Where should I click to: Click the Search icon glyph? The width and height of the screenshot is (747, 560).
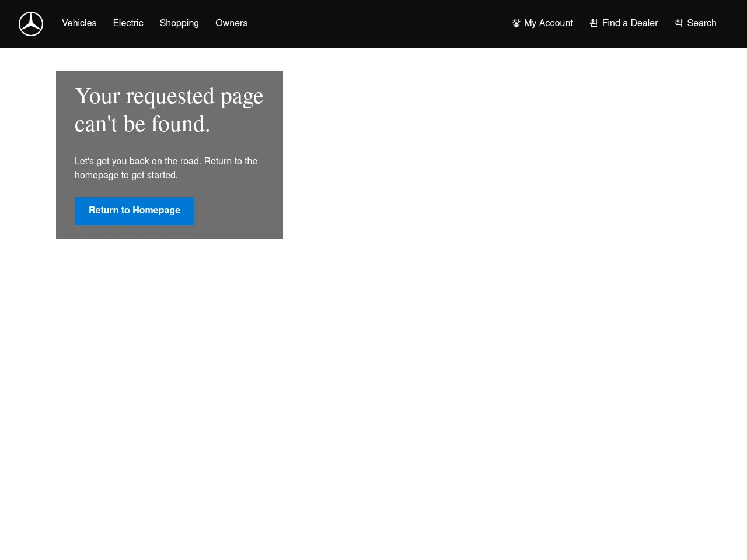click(679, 23)
